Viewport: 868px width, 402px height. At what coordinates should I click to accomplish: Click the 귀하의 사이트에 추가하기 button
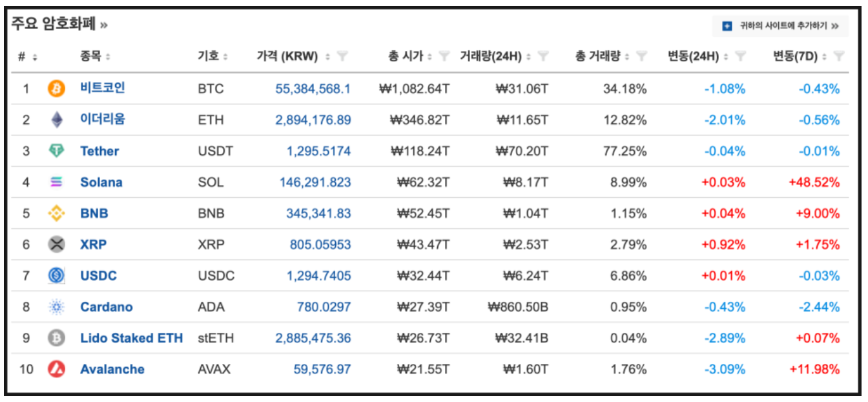pos(781,26)
